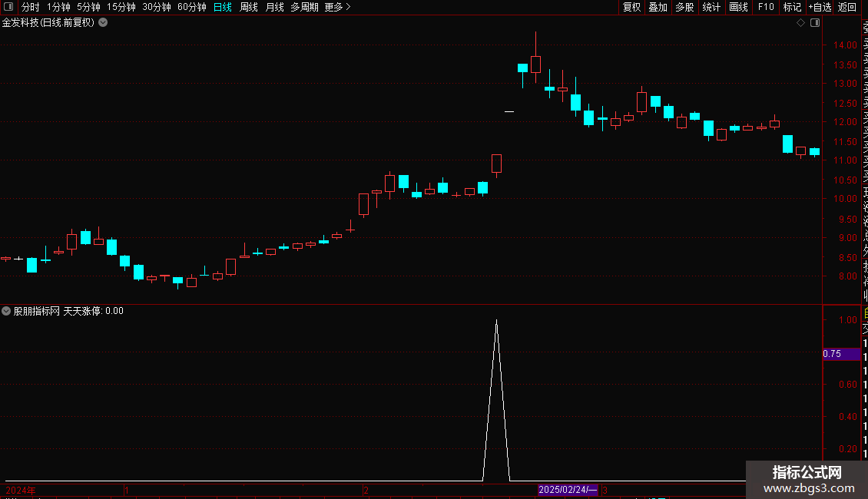This screenshot has height=499, width=868.
Task: Click the 0.75 crosshair value label
Action: pyautogui.click(x=841, y=353)
